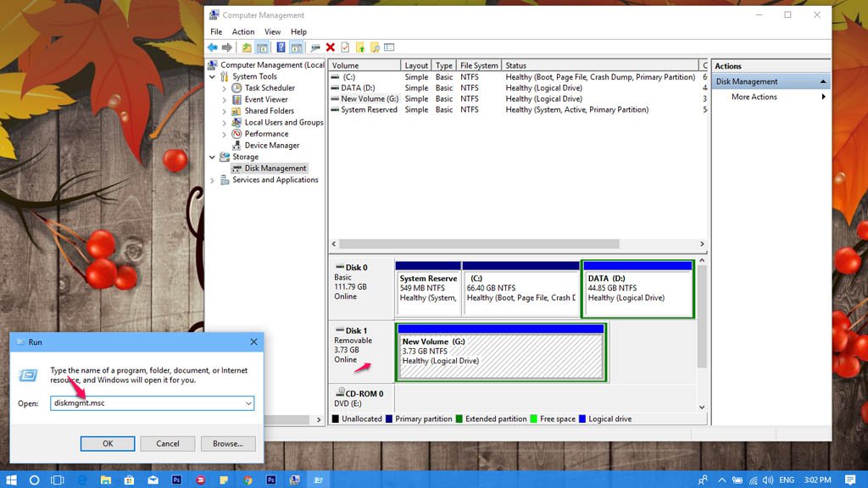
Task: Expand the Event Viewer node
Action: click(x=224, y=100)
